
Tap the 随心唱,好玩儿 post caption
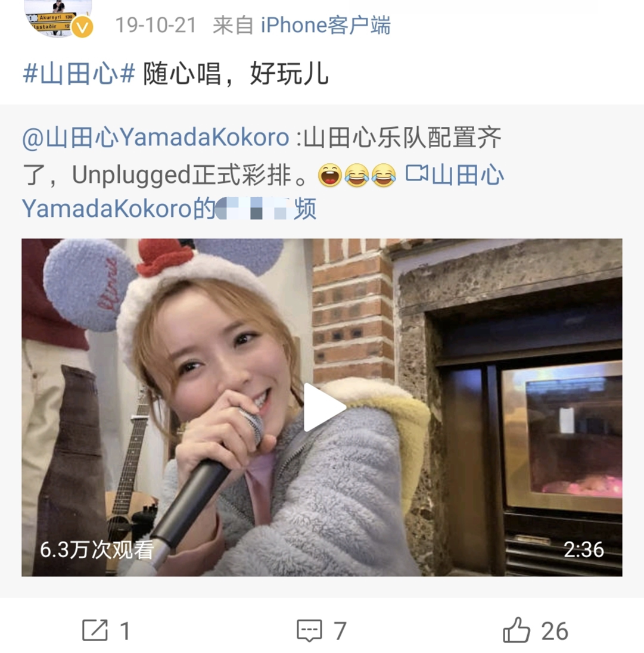[x=236, y=74]
